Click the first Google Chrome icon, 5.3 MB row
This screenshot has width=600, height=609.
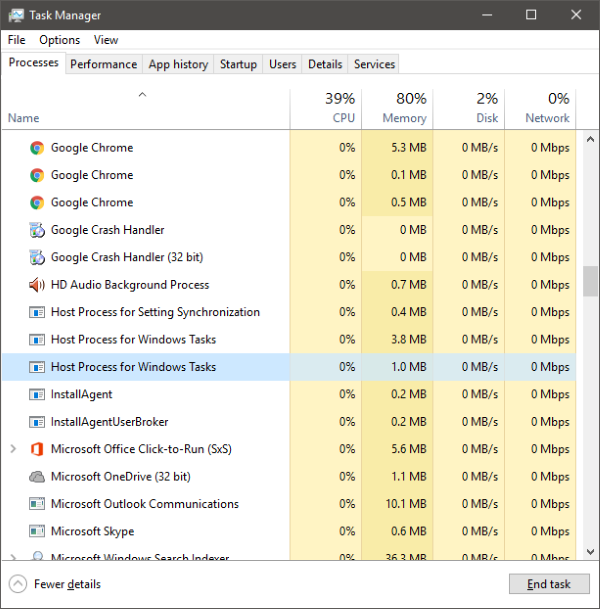[x=37, y=148]
